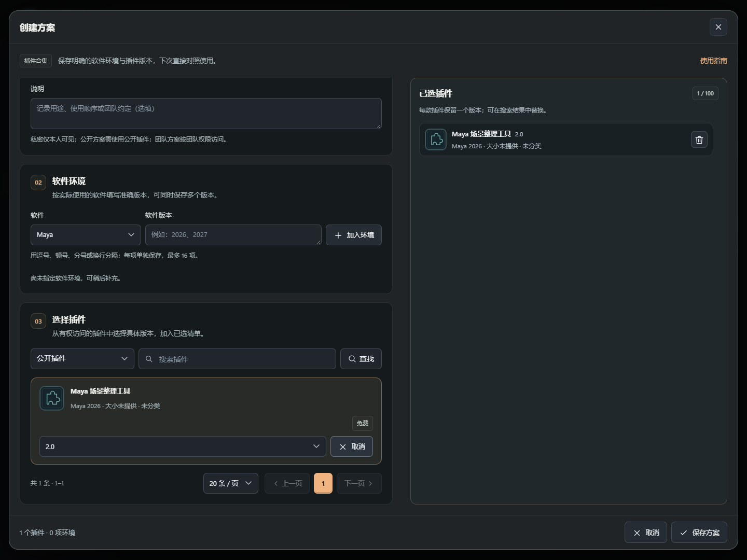747x560 pixels.
Task: Go to the 下一页 page
Action: pyautogui.click(x=359, y=483)
